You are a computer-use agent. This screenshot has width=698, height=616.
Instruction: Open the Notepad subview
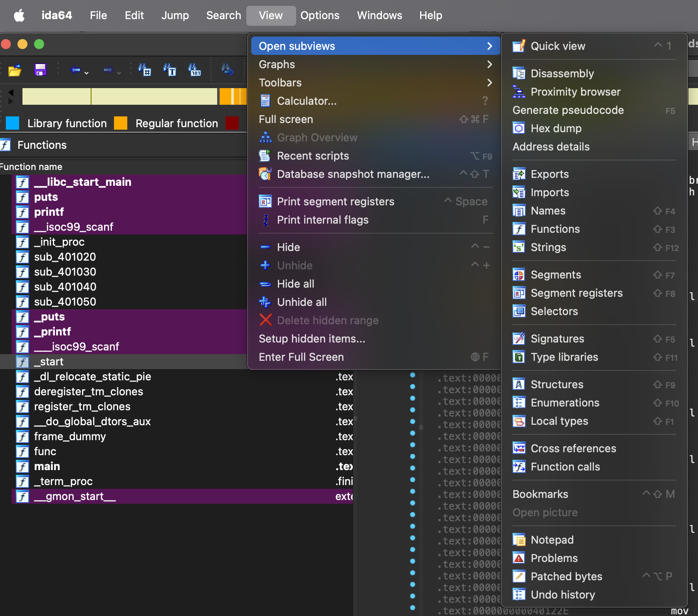coord(594,540)
